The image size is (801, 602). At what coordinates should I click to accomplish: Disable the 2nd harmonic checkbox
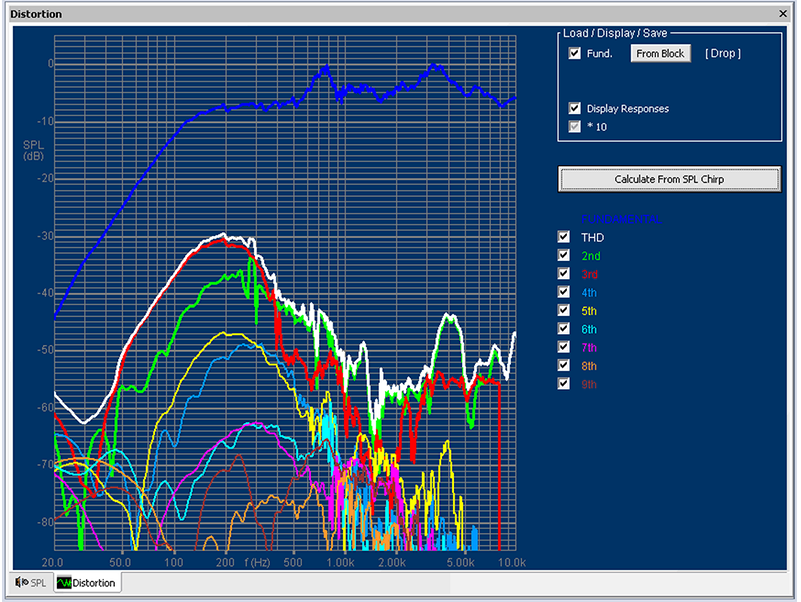[x=564, y=256]
